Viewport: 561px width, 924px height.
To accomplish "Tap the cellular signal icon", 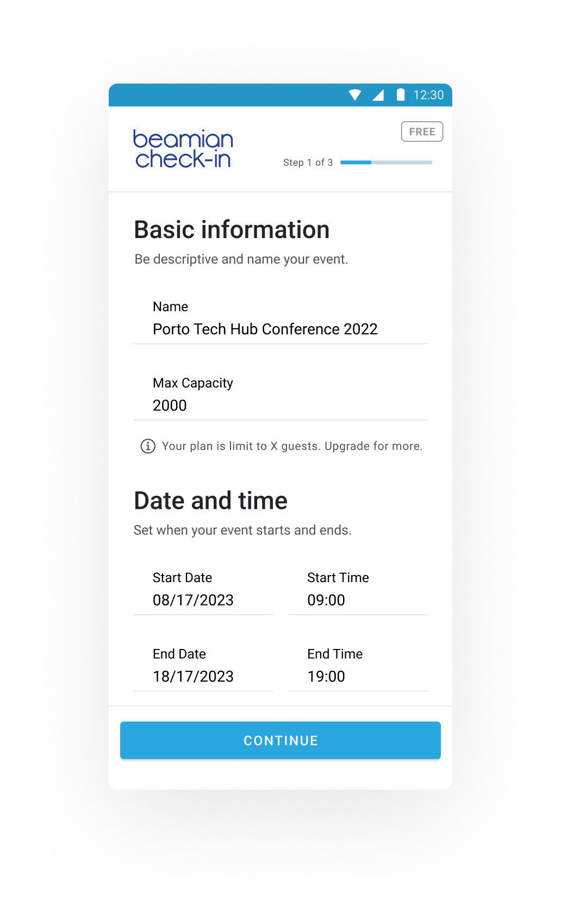I will 378,95.
